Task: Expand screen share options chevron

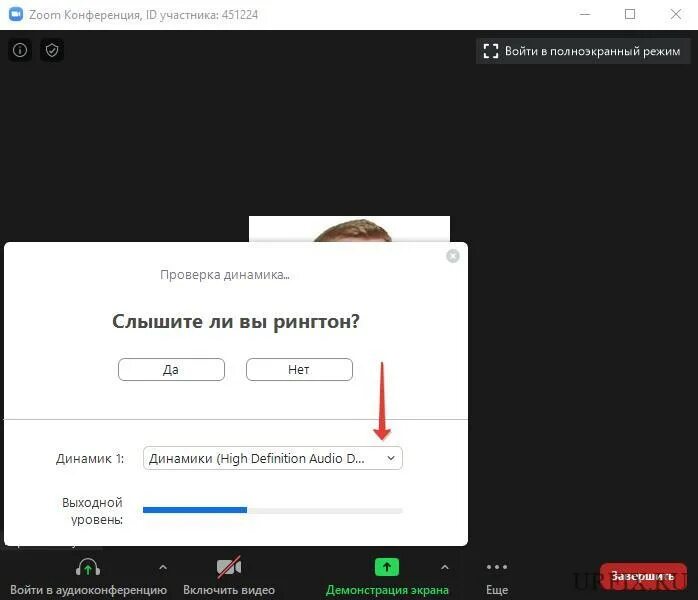Action: (x=444, y=567)
